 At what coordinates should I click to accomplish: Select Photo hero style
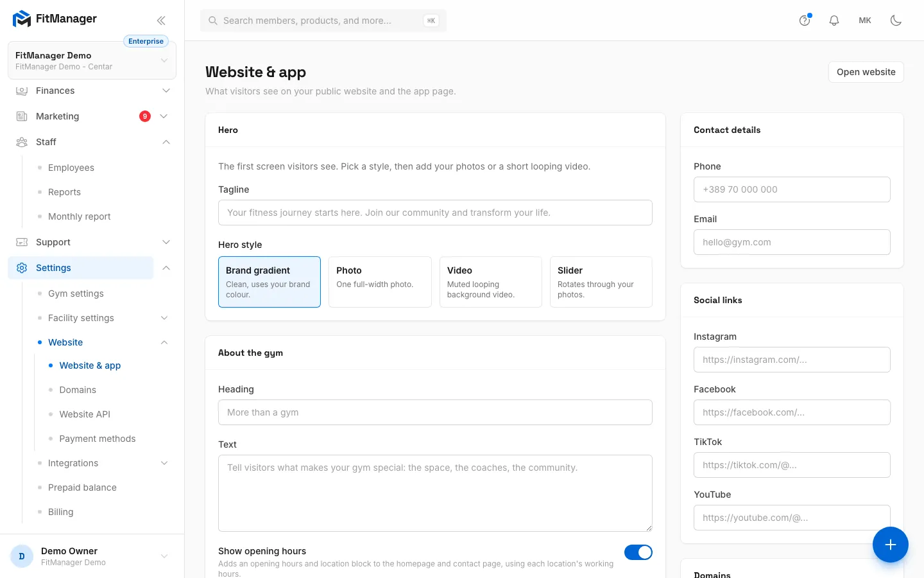pos(380,282)
